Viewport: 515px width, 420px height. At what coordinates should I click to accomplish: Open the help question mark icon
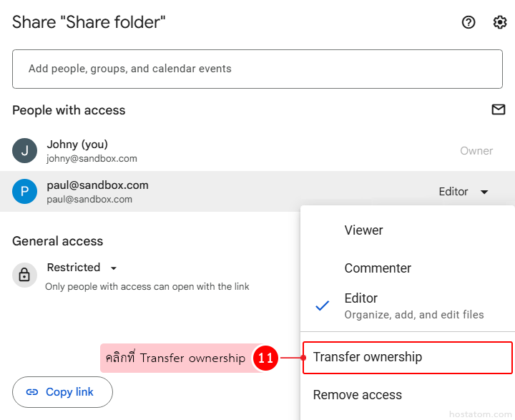click(x=469, y=22)
